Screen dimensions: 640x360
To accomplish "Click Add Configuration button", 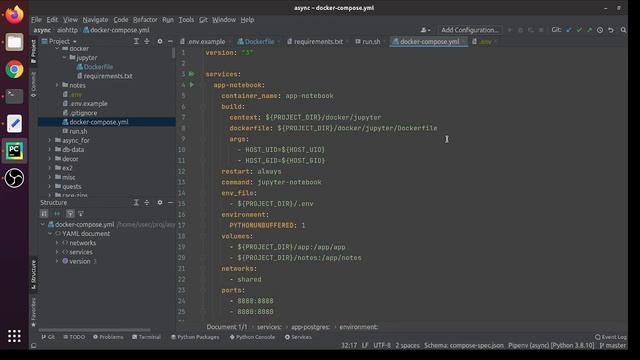I will click(469, 30).
